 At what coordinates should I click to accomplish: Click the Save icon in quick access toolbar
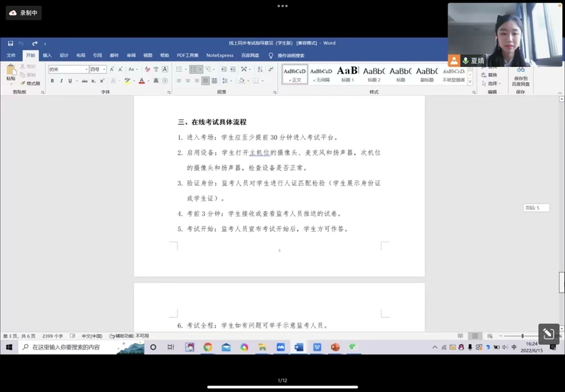click(10, 43)
